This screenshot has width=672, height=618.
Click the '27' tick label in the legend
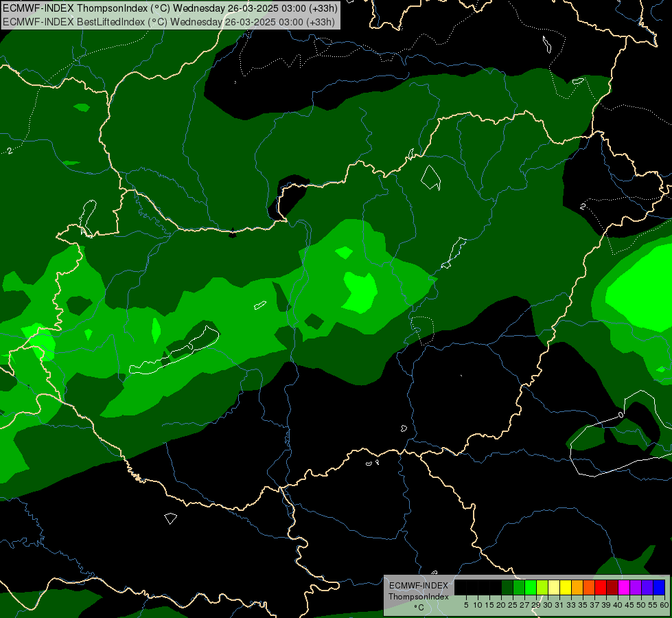(x=524, y=605)
